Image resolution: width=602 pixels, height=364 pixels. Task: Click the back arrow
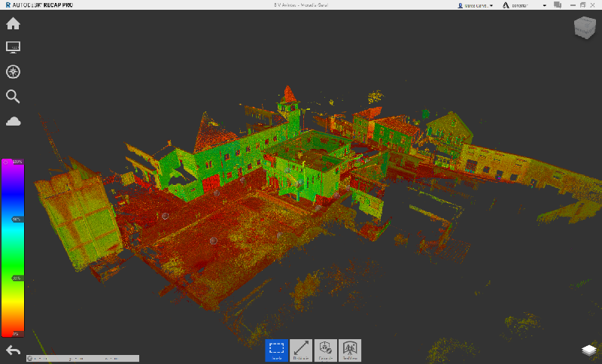click(x=13, y=350)
